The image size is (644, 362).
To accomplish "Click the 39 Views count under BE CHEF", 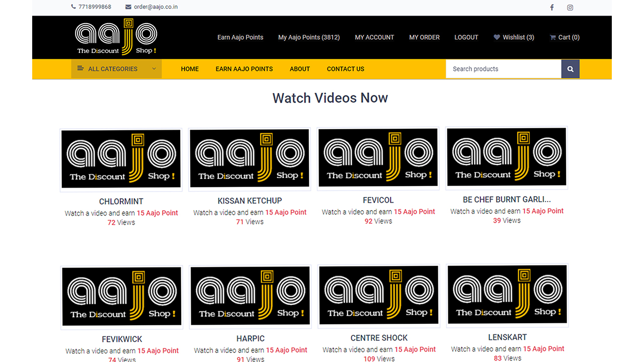I will click(x=507, y=221).
